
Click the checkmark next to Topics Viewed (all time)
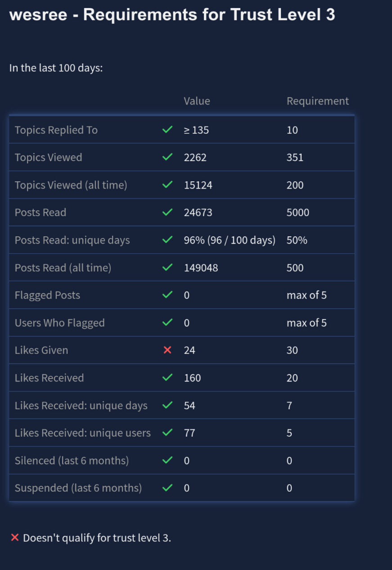click(167, 185)
